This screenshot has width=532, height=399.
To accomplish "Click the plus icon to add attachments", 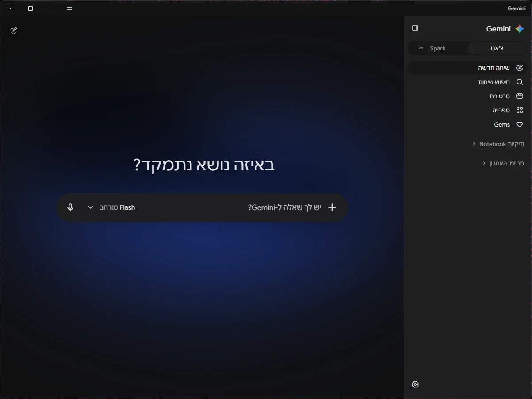I will pyautogui.click(x=332, y=207).
